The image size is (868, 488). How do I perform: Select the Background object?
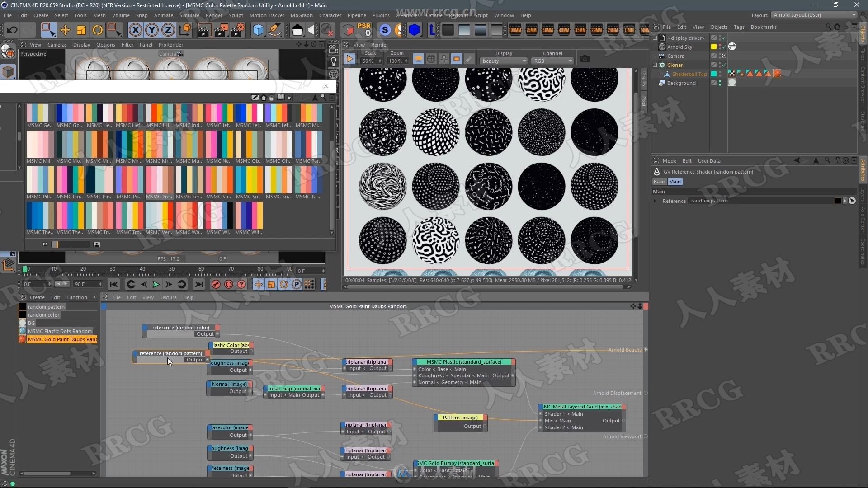point(681,83)
